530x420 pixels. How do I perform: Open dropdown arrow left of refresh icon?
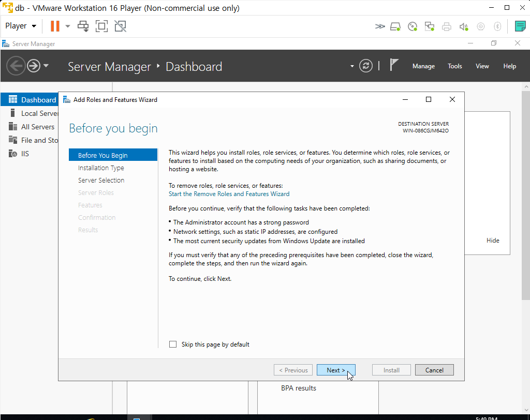point(352,66)
